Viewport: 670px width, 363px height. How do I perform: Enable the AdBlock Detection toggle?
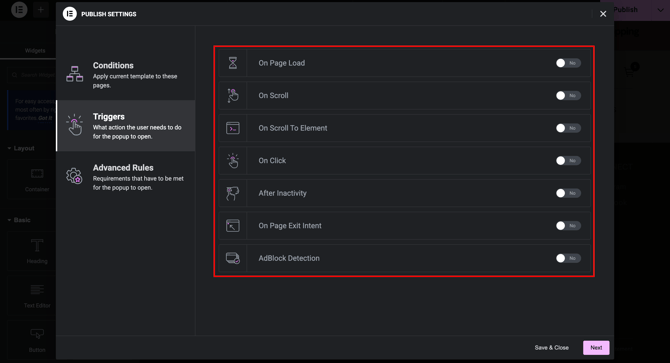568,258
